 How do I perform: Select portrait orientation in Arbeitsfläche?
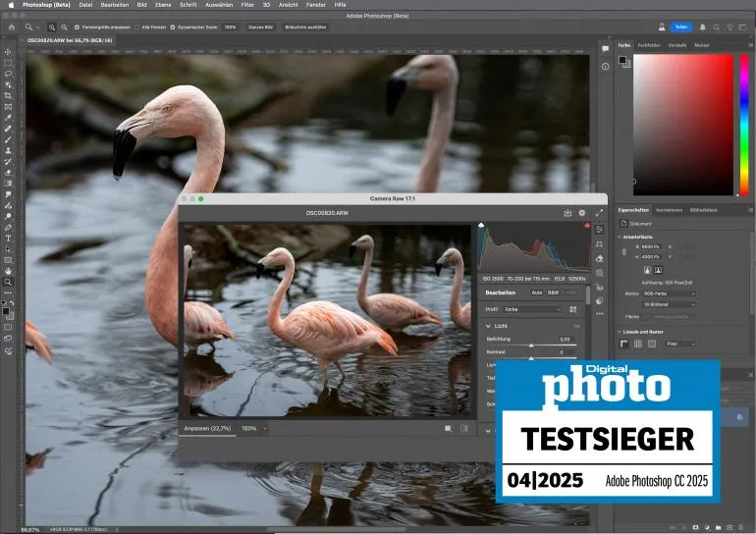pyautogui.click(x=648, y=270)
